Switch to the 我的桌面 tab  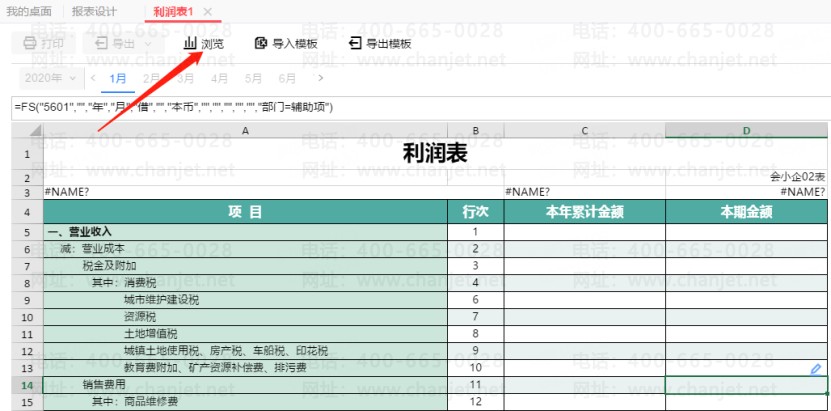[27, 11]
